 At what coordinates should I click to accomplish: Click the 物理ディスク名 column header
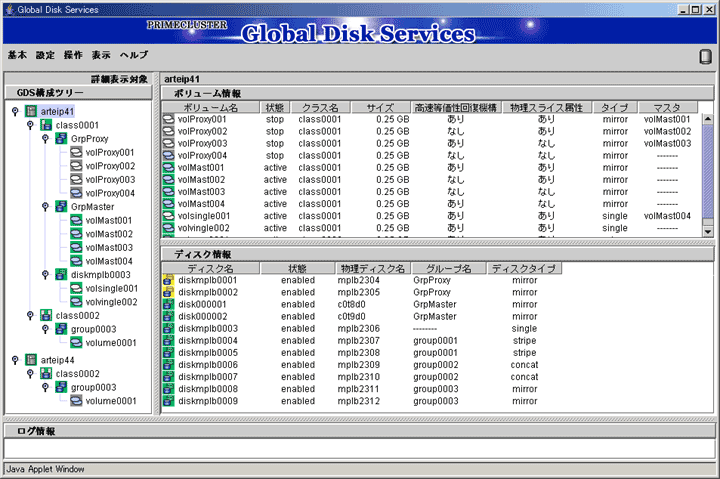click(372, 268)
